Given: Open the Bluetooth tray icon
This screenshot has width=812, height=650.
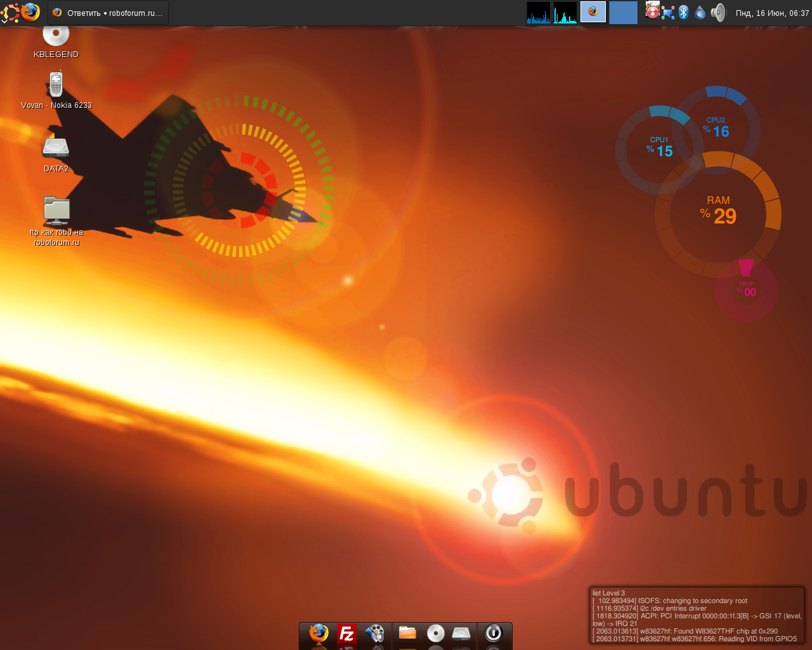Looking at the screenshot, I should 683,13.
